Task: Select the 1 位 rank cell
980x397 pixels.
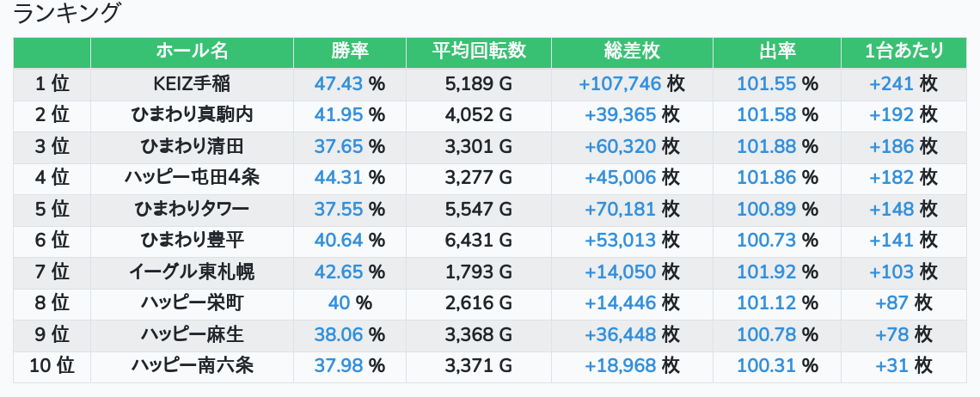Action: pos(52,84)
